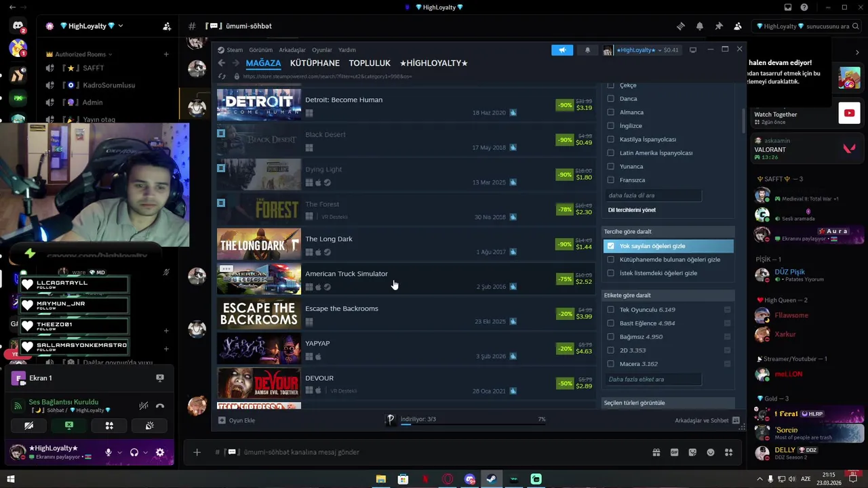Deafen with headphones icon
The image size is (868, 488).
point(134,452)
